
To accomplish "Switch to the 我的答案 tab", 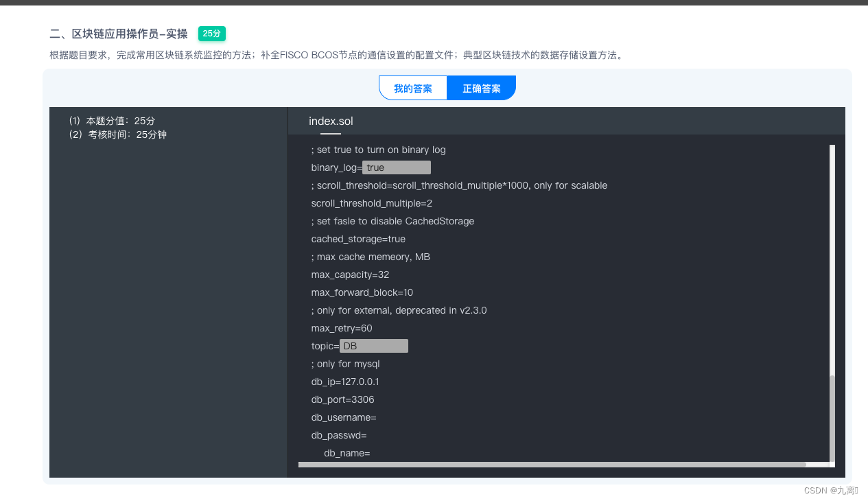I will pyautogui.click(x=412, y=88).
